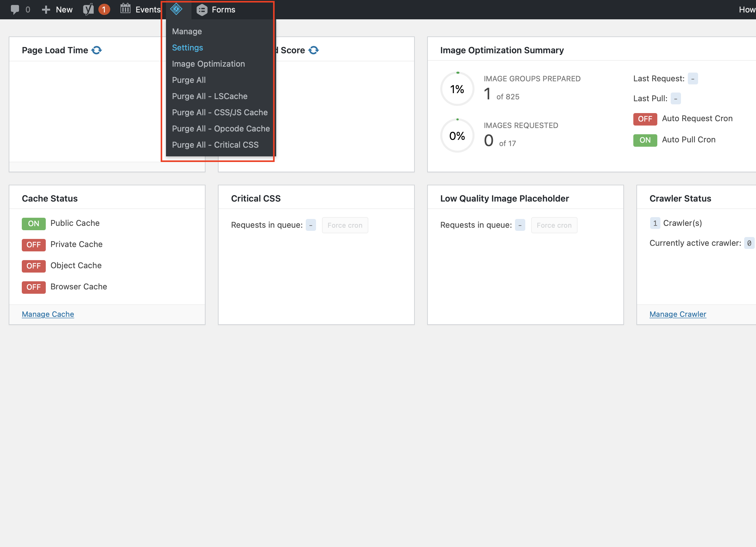Open the Manage Cache link

[48, 314]
